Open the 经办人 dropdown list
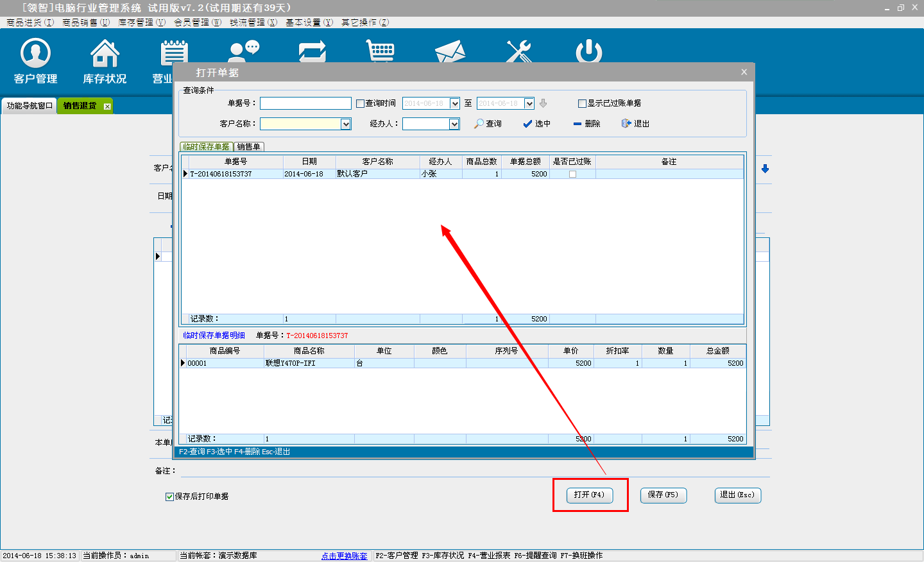The width and height of the screenshot is (924, 562). (x=454, y=124)
